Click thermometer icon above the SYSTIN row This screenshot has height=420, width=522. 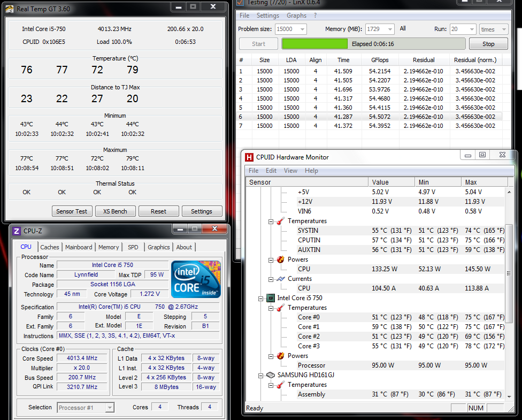[281, 221]
